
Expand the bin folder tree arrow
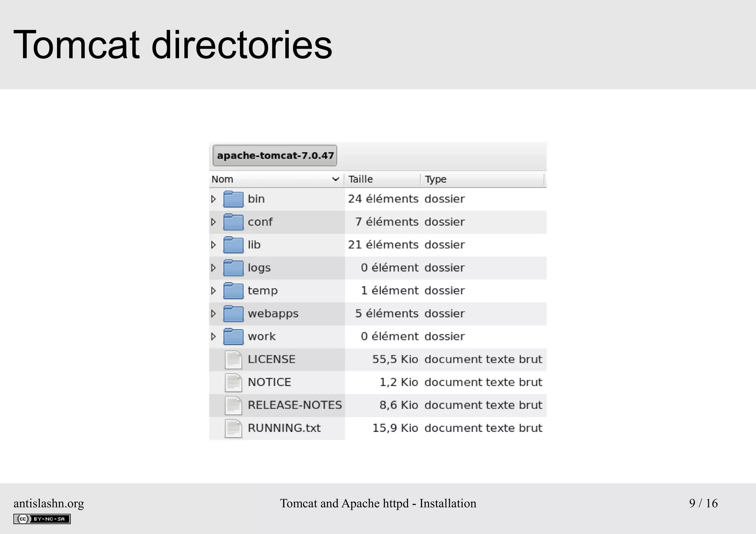point(213,199)
